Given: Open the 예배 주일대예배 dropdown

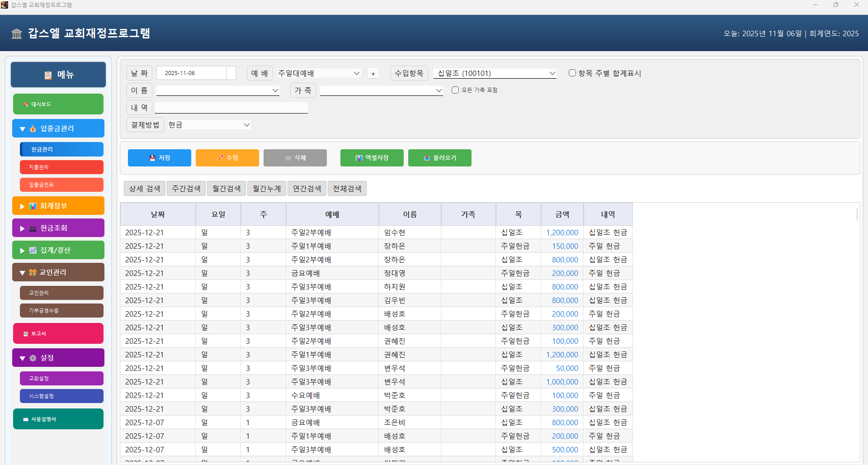Looking at the screenshot, I should tap(319, 73).
